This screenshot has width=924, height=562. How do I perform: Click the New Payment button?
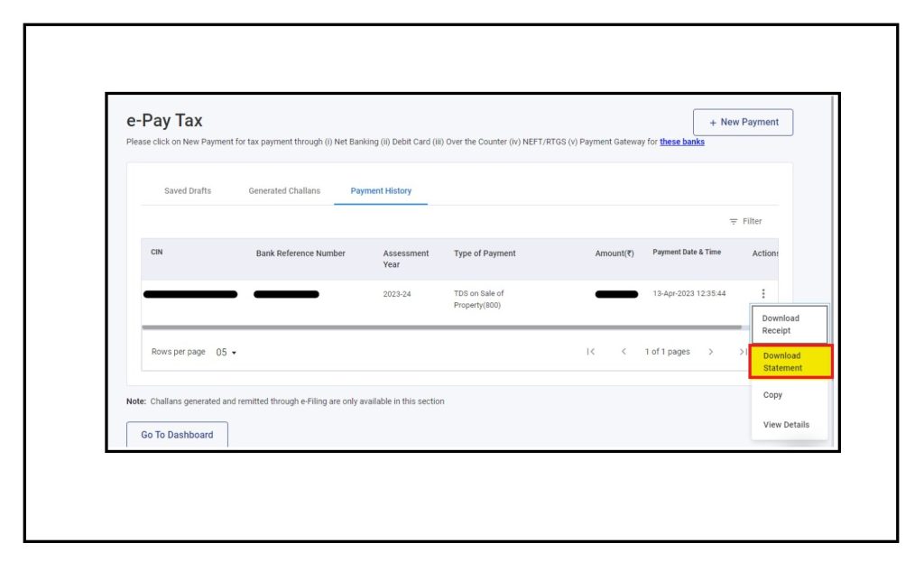(x=743, y=123)
